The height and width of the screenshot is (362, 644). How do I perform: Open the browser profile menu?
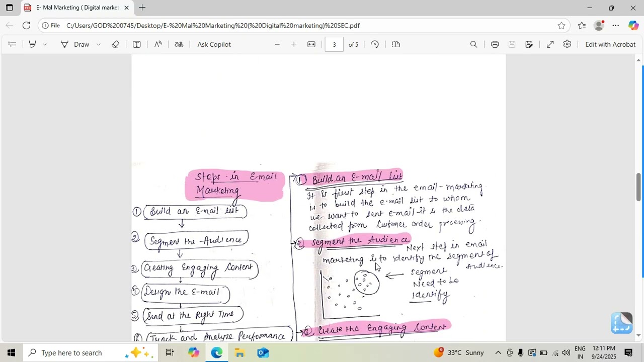click(x=599, y=26)
